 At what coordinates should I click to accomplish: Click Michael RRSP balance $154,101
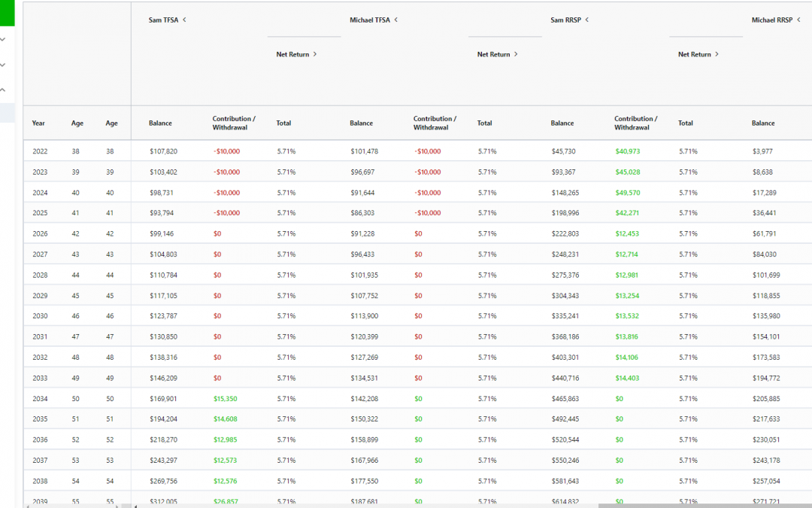point(766,336)
